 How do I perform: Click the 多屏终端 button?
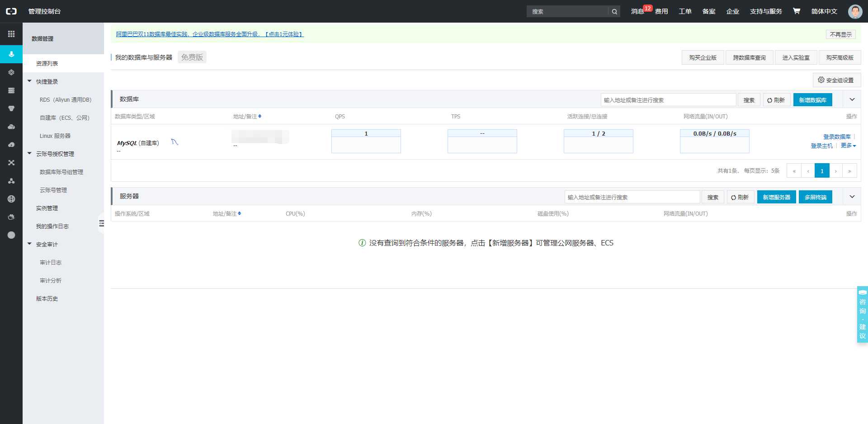point(815,197)
